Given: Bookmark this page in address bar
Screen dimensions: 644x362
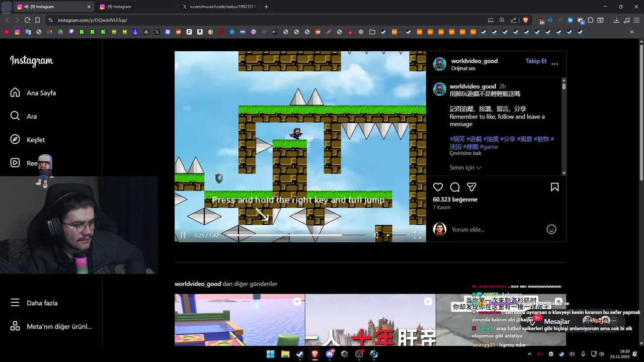Looking at the screenshot, I should (x=37, y=20).
